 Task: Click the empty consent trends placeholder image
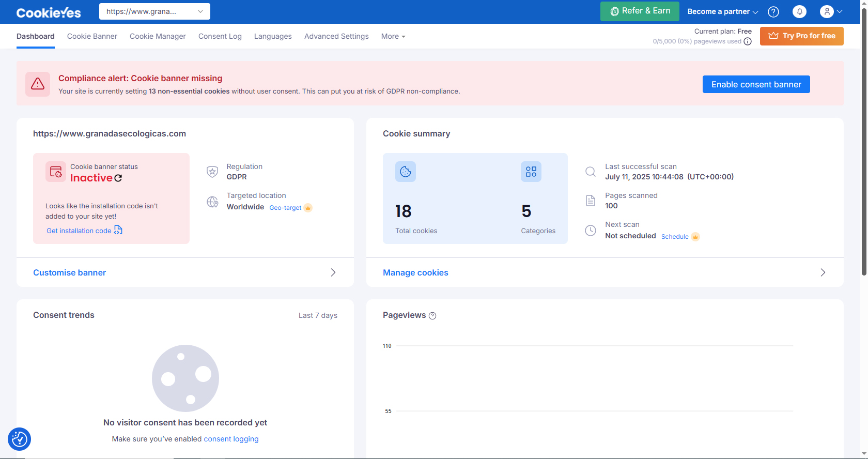point(185,378)
